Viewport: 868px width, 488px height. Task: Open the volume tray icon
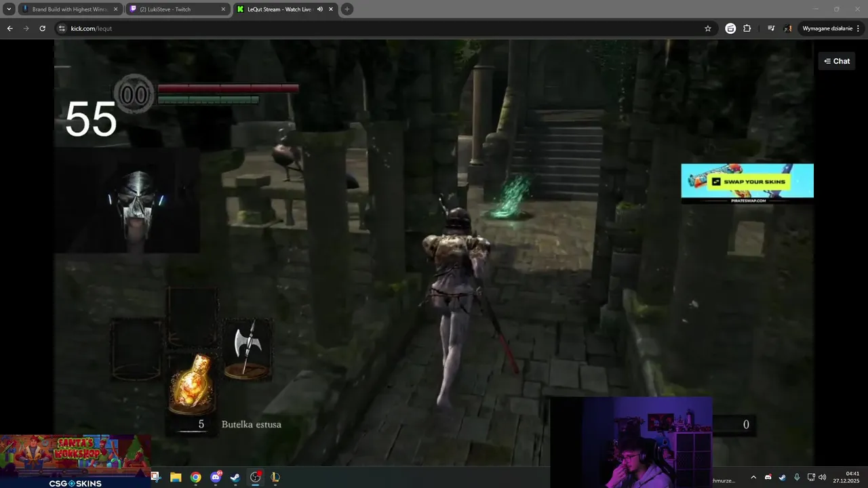pos(823,477)
